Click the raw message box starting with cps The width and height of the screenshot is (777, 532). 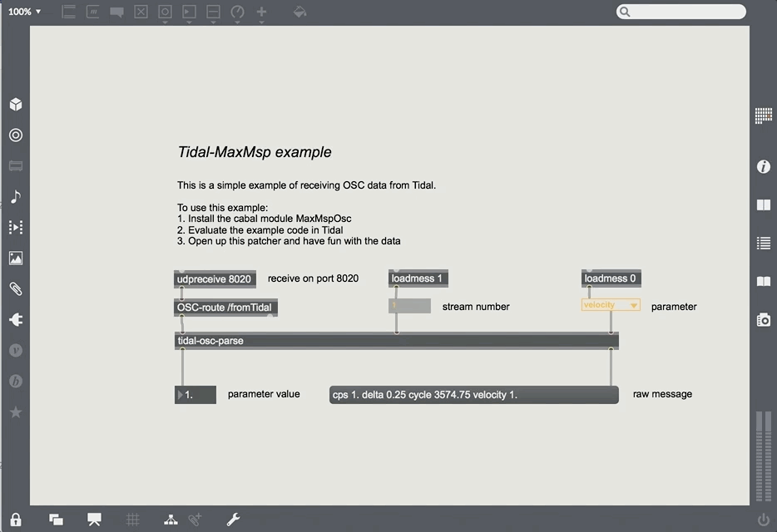point(473,395)
